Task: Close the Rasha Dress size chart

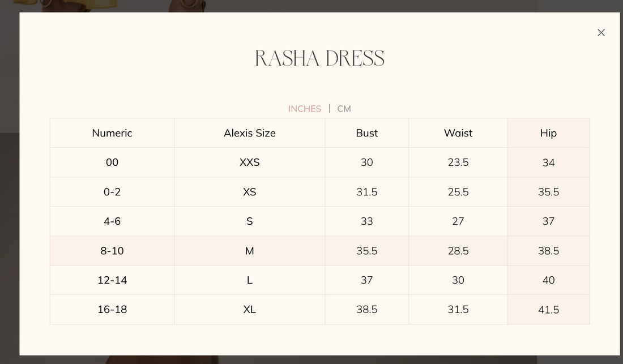Action: tap(601, 32)
